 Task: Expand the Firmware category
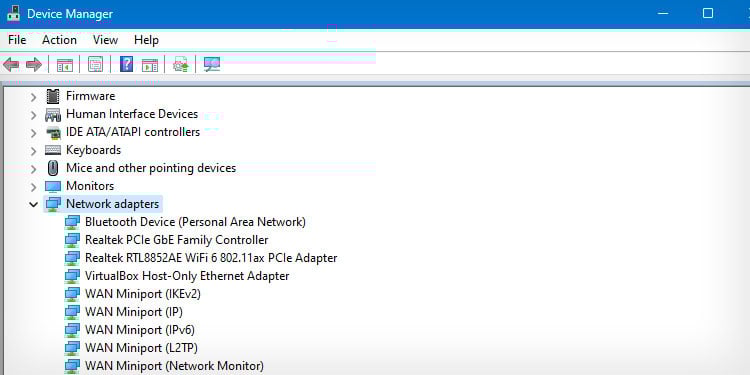[x=33, y=97]
